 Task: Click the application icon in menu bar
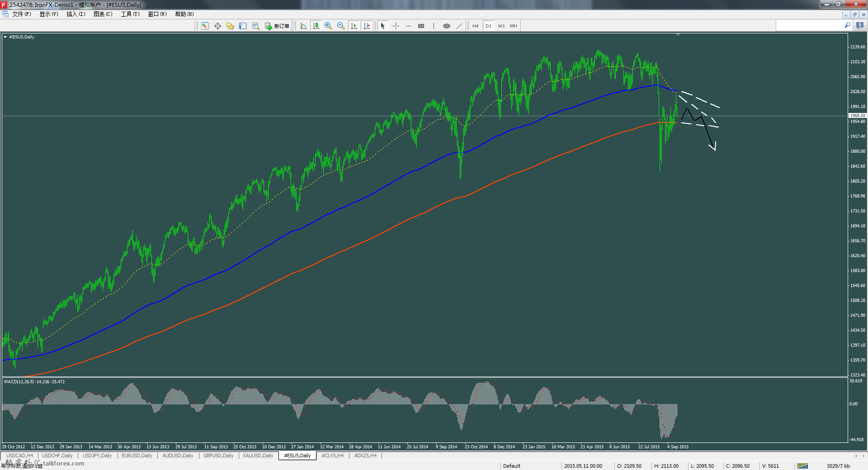click(5, 14)
